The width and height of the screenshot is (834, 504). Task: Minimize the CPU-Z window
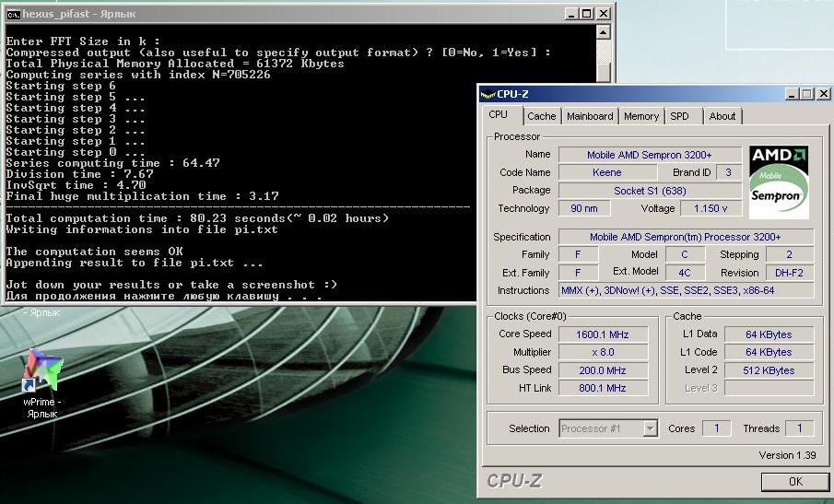coord(792,94)
